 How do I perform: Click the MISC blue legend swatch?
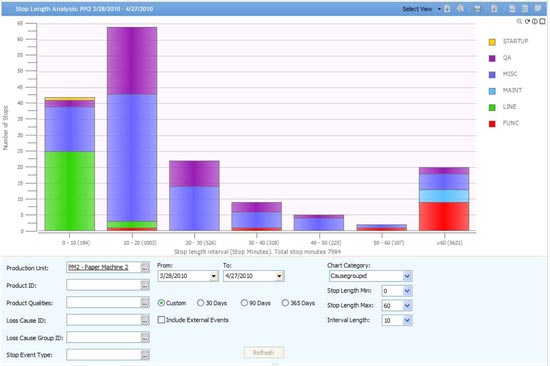click(x=492, y=75)
